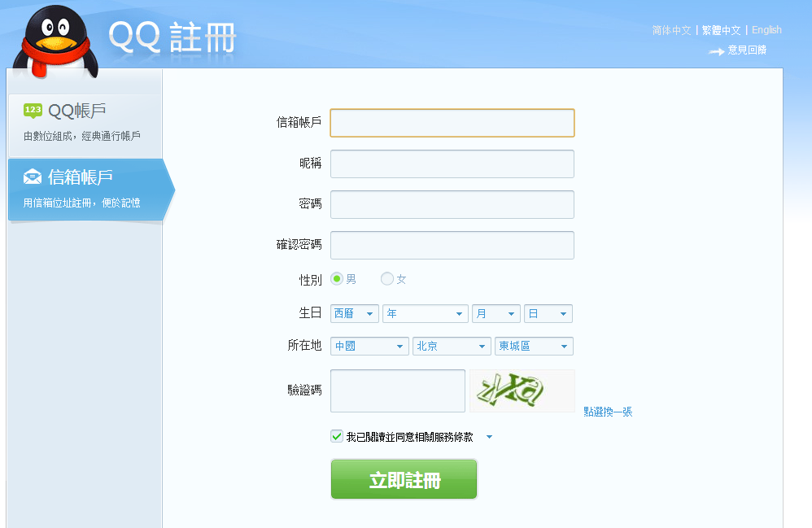Select the 女 gender radio button
812x528 pixels.
tap(386, 279)
